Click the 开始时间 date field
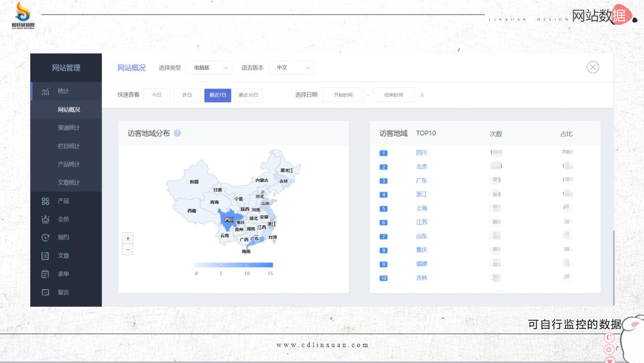The width and height of the screenshot is (644, 363). tap(343, 95)
